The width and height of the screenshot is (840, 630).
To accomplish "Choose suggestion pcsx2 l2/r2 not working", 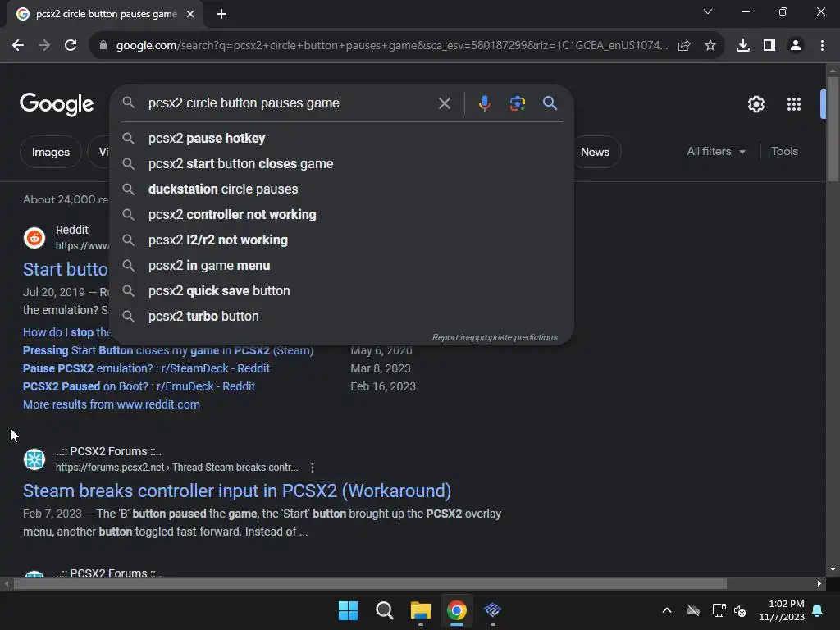I will 342,240.
